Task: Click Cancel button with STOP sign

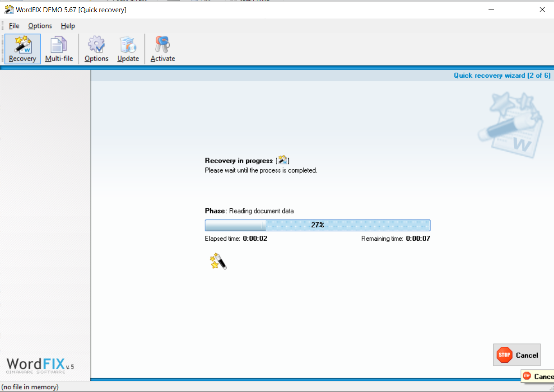Action: [517, 355]
